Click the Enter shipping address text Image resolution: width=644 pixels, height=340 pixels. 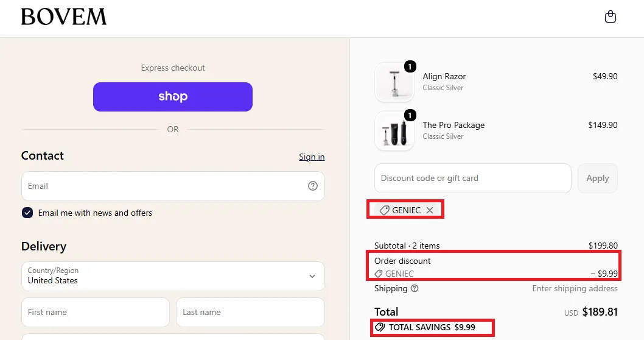coord(575,288)
